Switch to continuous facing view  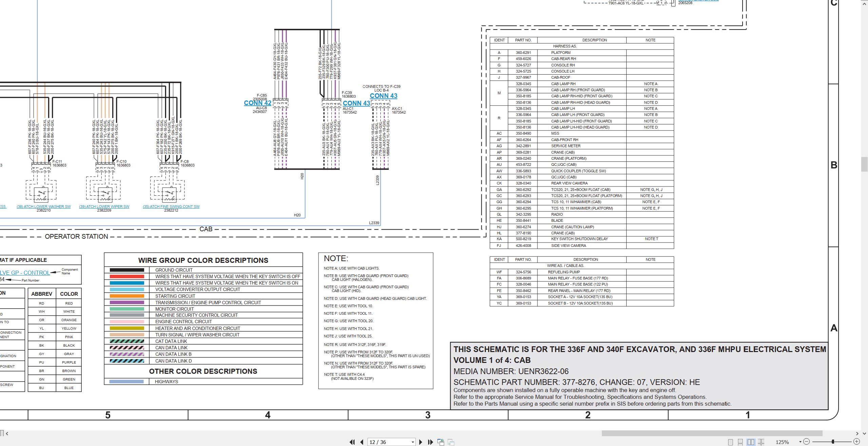(761, 442)
